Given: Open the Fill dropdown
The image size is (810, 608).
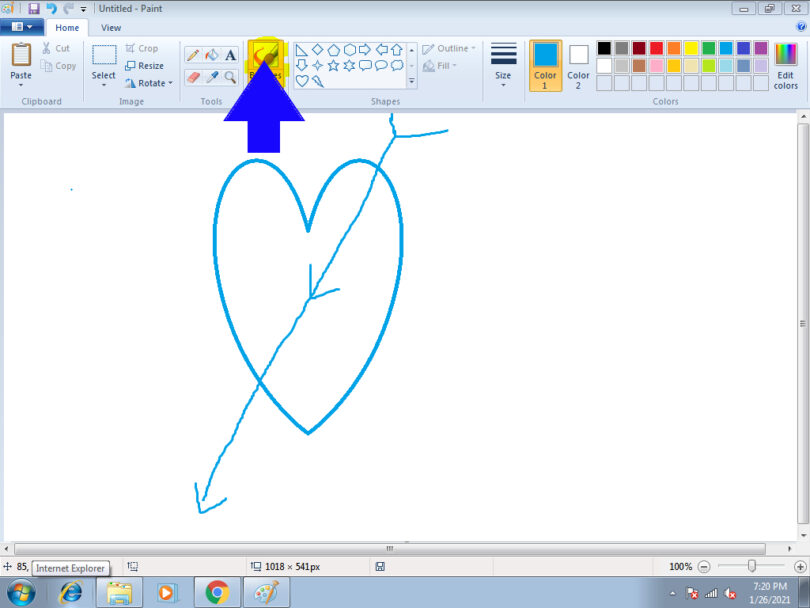Looking at the screenshot, I should coord(443,66).
